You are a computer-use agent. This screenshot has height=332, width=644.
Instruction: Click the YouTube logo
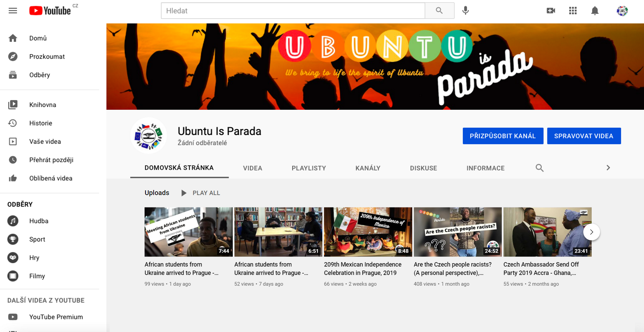tap(50, 11)
